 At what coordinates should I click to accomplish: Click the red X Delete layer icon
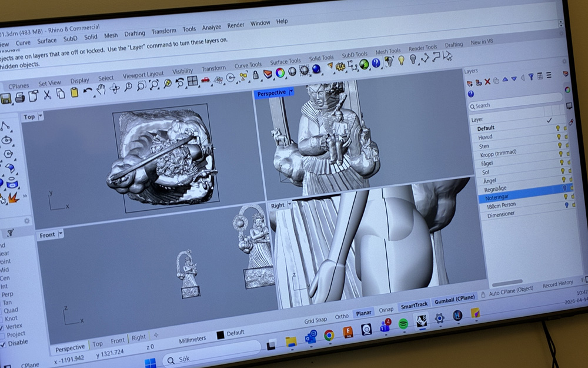[x=487, y=81]
